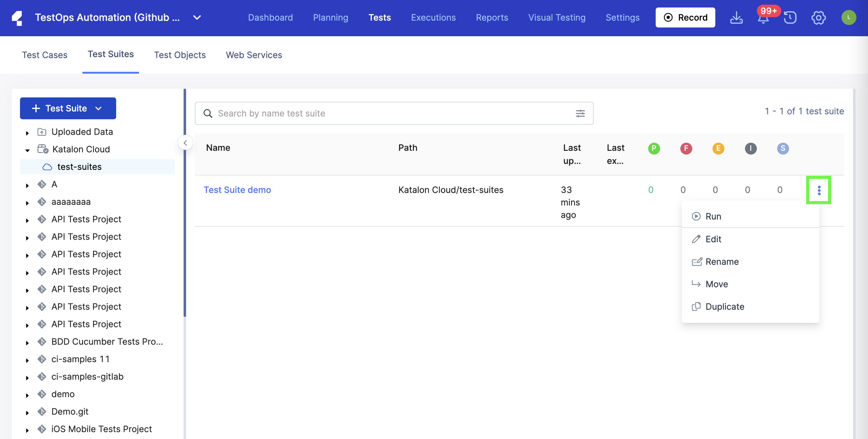This screenshot has height=439, width=868.
Task: Go to Reports in top navigation
Action: (492, 17)
